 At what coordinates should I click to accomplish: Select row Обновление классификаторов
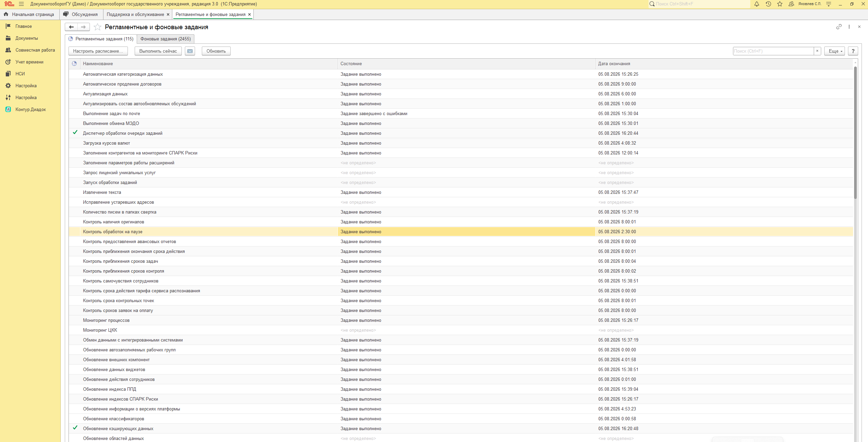(461, 419)
